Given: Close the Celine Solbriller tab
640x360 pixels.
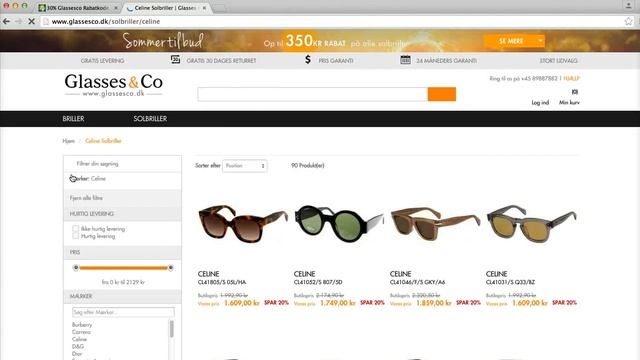Looking at the screenshot, I should 204,8.
